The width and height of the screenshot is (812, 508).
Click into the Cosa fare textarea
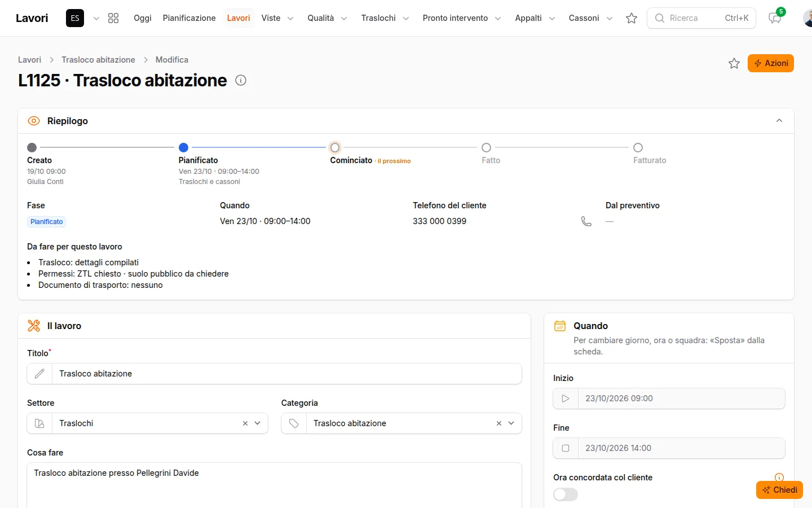point(274,485)
